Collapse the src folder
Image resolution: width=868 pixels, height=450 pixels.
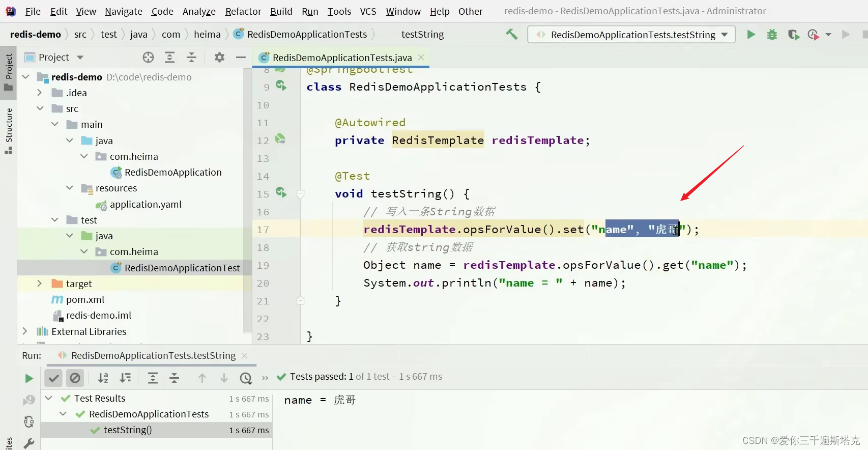tap(40, 108)
